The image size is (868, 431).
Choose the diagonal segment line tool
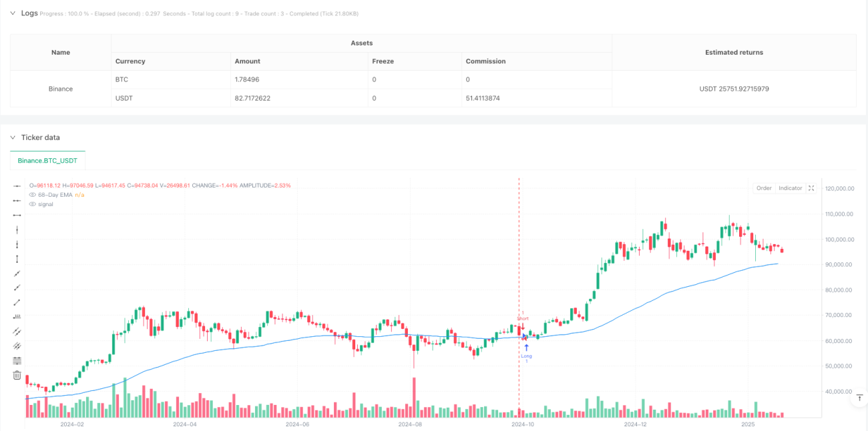[17, 302]
